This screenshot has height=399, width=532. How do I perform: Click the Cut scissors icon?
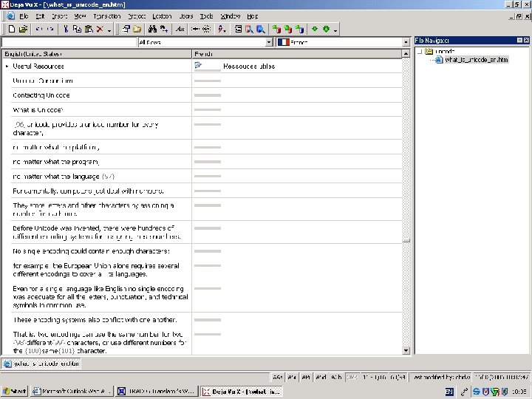66,29
